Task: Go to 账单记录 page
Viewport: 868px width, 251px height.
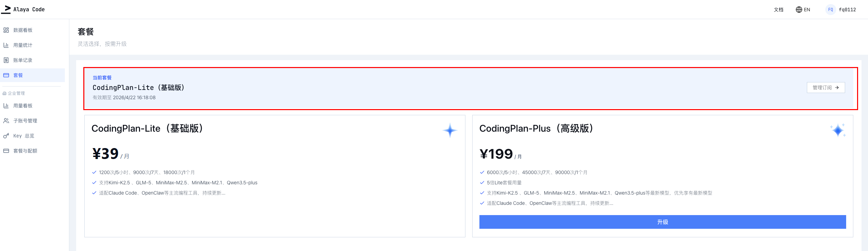Action: pos(23,60)
